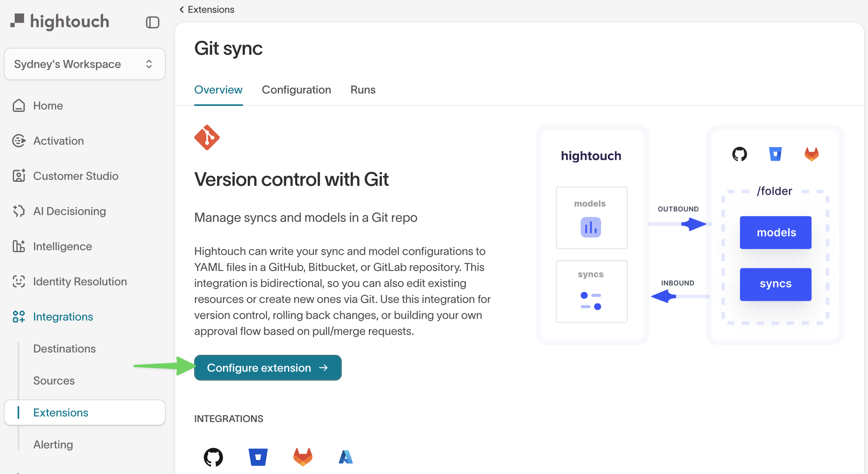The height and width of the screenshot is (474, 868).
Task: Open Sydney's Workspace switcher
Action: point(84,64)
